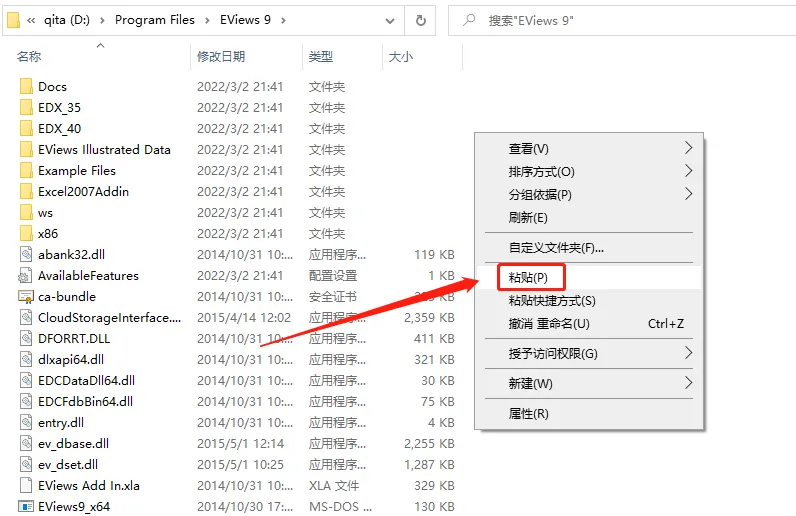Expand the 排序方式(O) submenu arrow
This screenshot has height=516, width=796.
(688, 171)
